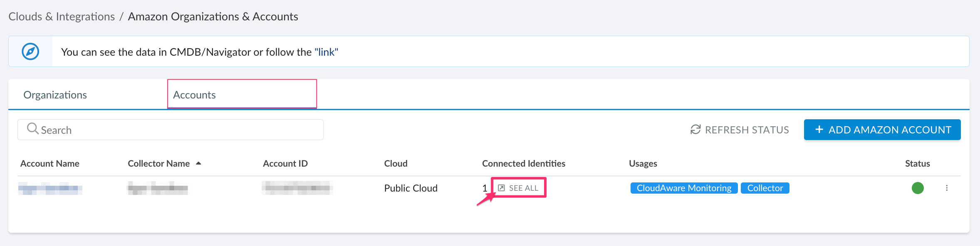Go to Clouds & Integrations breadcrumb
Screen dimensions: 980x246
pyautogui.click(x=62, y=17)
